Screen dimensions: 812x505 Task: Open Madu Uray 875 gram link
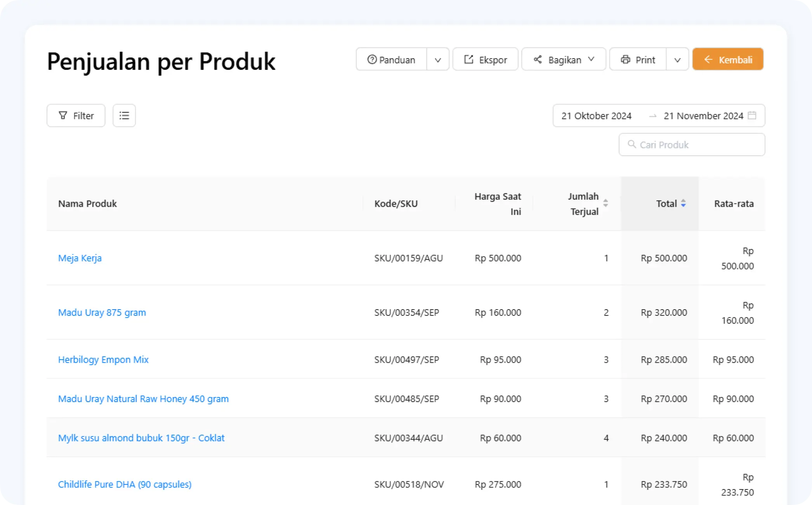tap(102, 312)
